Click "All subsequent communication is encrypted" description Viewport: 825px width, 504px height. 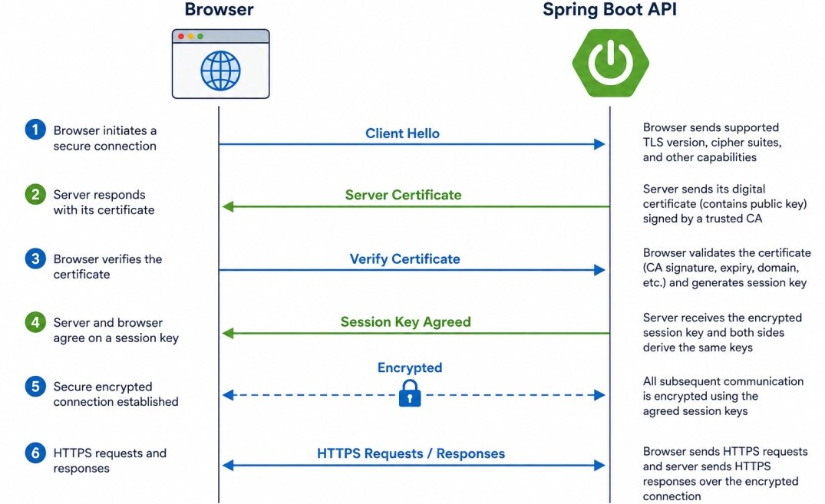[724, 396]
